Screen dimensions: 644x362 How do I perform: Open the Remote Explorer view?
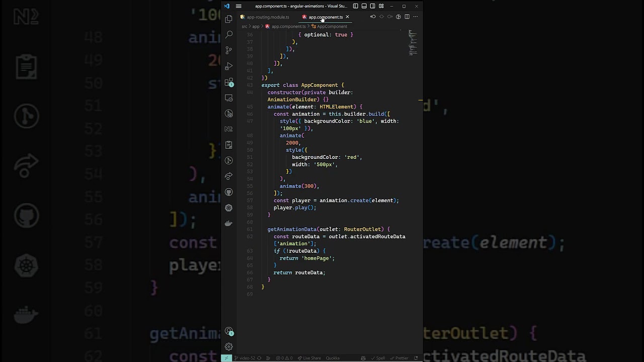click(229, 98)
